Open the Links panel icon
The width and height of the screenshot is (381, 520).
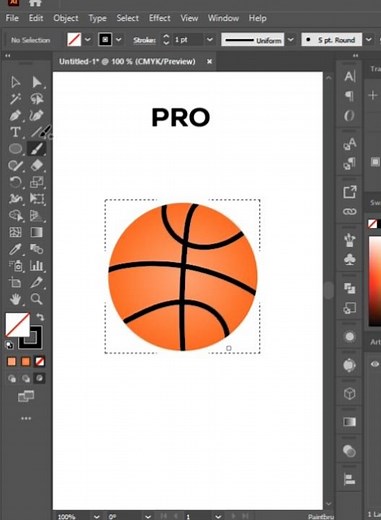[350, 212]
